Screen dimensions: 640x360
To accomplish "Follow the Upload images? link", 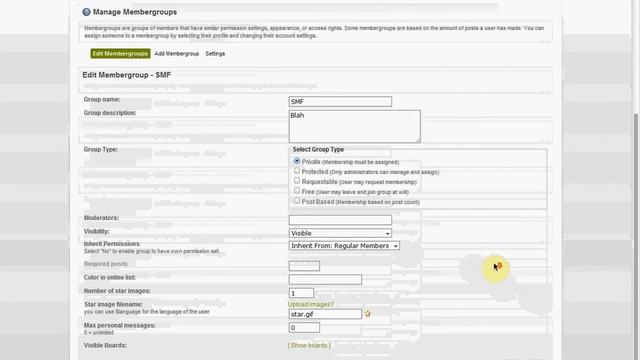I will [311, 304].
